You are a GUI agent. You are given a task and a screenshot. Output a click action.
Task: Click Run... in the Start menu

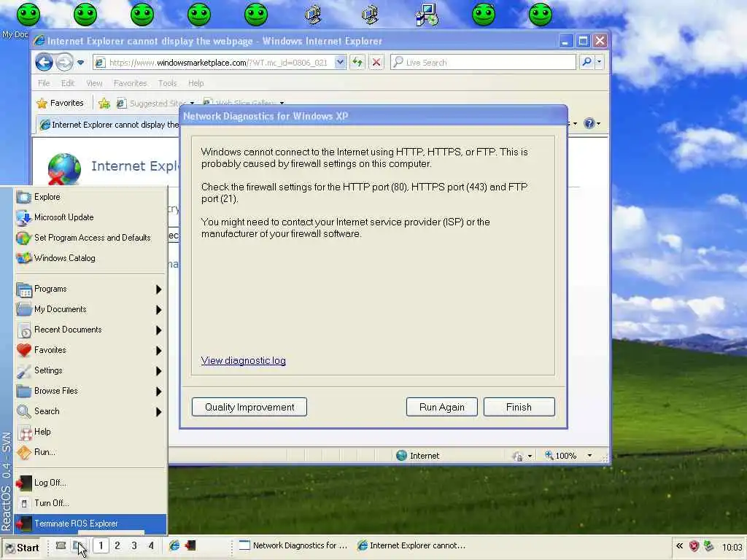[90, 452]
